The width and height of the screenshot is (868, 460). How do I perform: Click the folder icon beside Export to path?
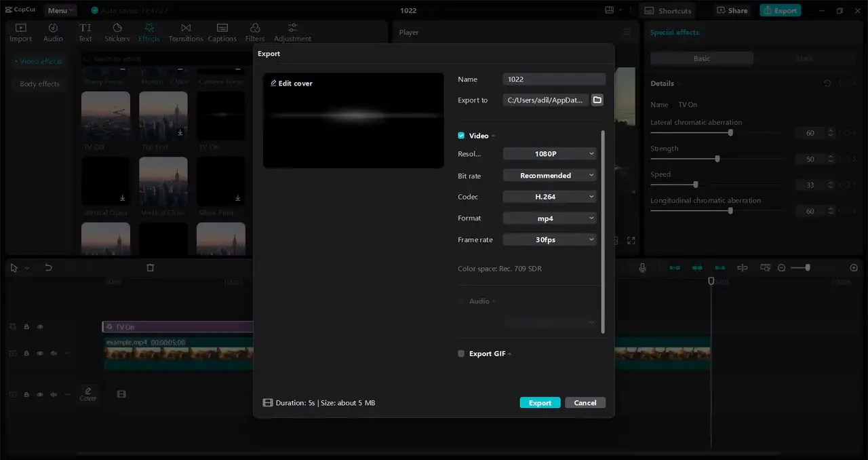tap(597, 100)
